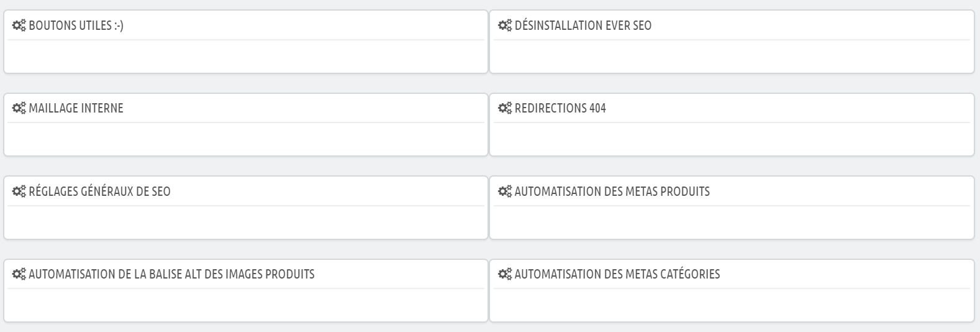
Task: Click the gears icon beside Boutons utiles
Action: pyautogui.click(x=19, y=25)
